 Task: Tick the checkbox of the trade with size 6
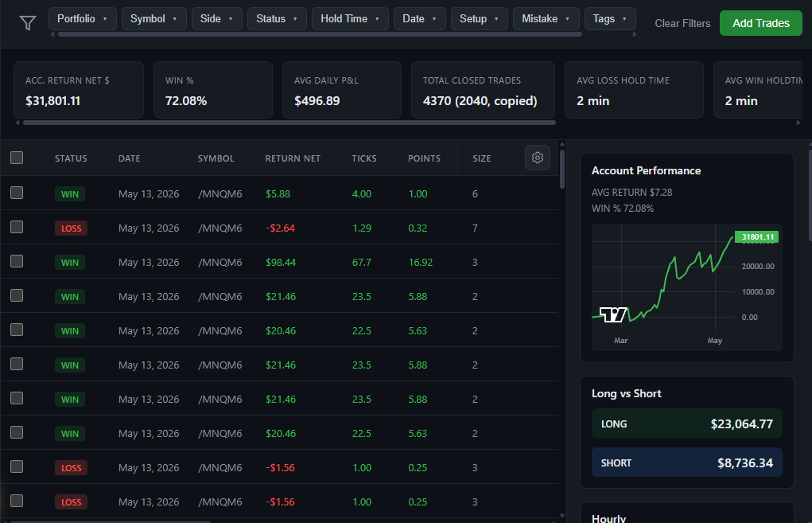17,193
